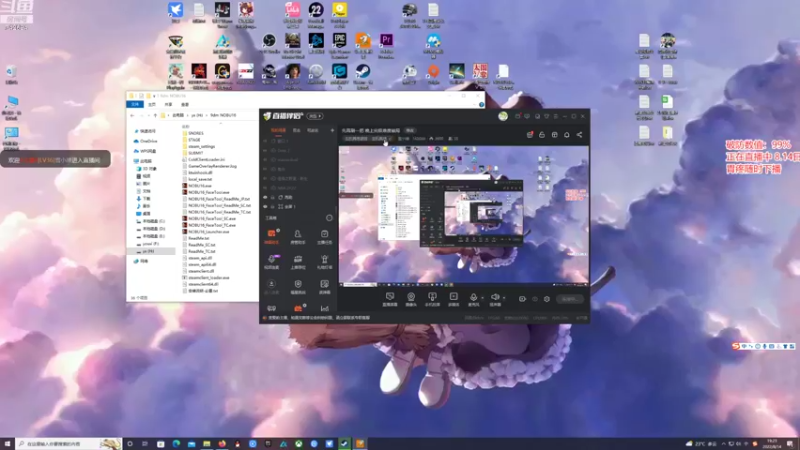Click the speaker volume icon in the streaming toolbar
This screenshot has height=450, width=800.
495,297
